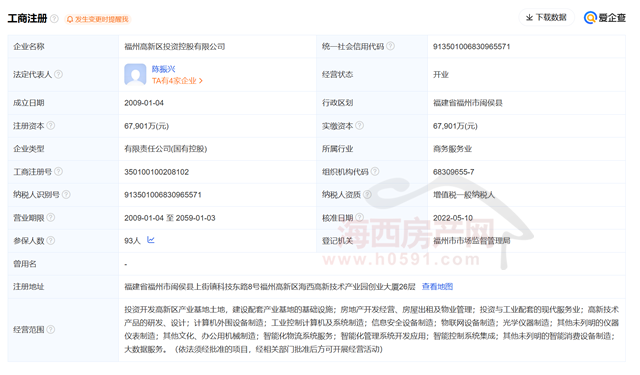Screen dimensions: 640x375
Task: Click help icon next to 法定代表人
Action: (x=58, y=74)
